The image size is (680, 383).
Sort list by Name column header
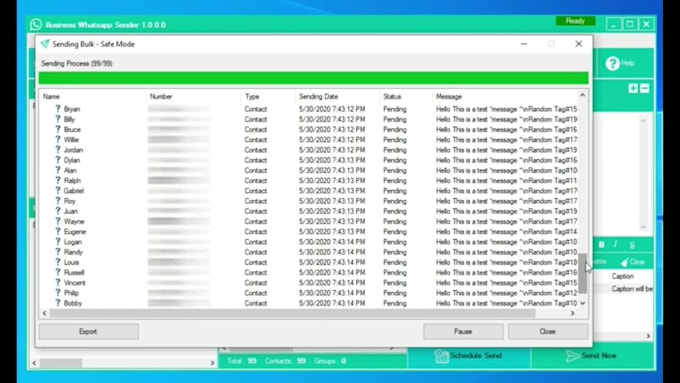[x=93, y=96]
